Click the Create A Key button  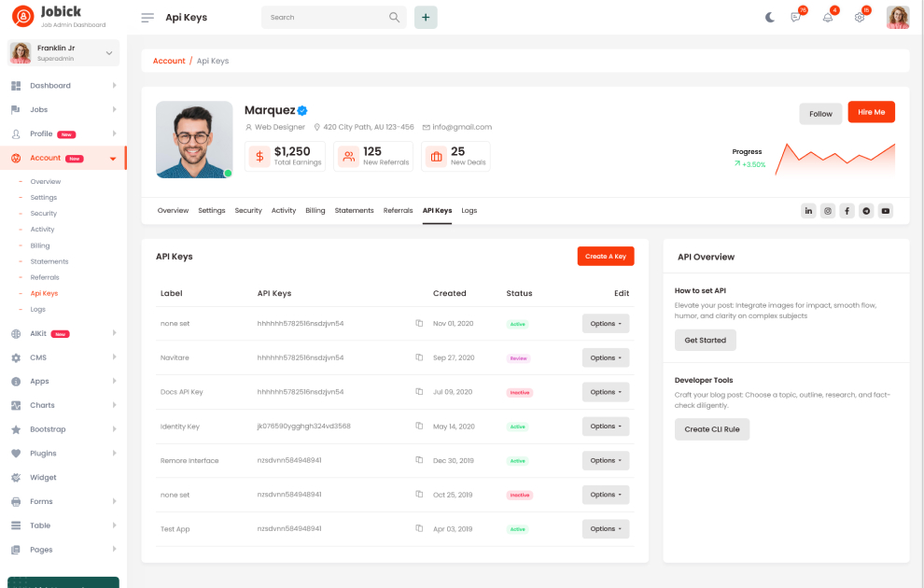[x=605, y=256]
